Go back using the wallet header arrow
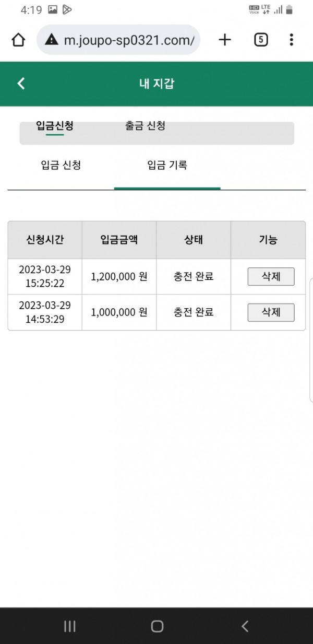 coord(21,84)
